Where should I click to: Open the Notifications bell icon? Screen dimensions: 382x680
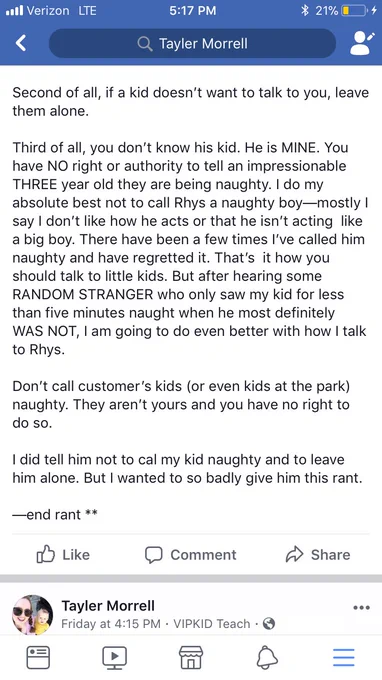tap(267, 657)
